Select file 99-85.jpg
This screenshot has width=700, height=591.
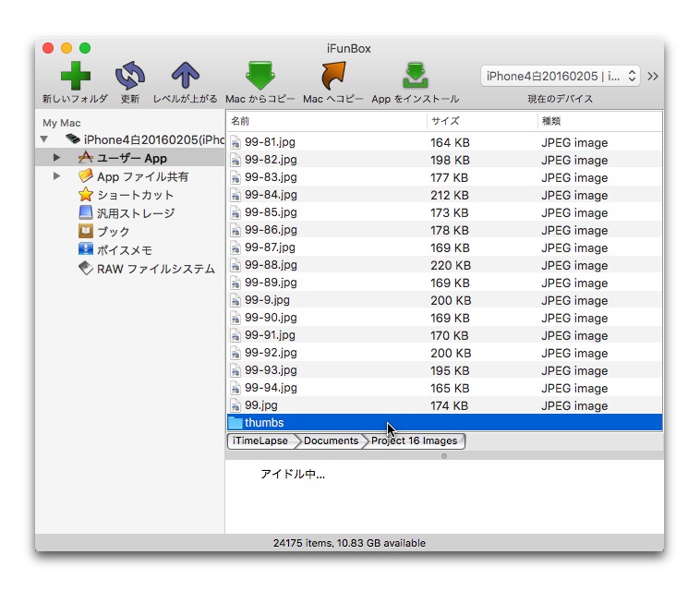[444, 212]
